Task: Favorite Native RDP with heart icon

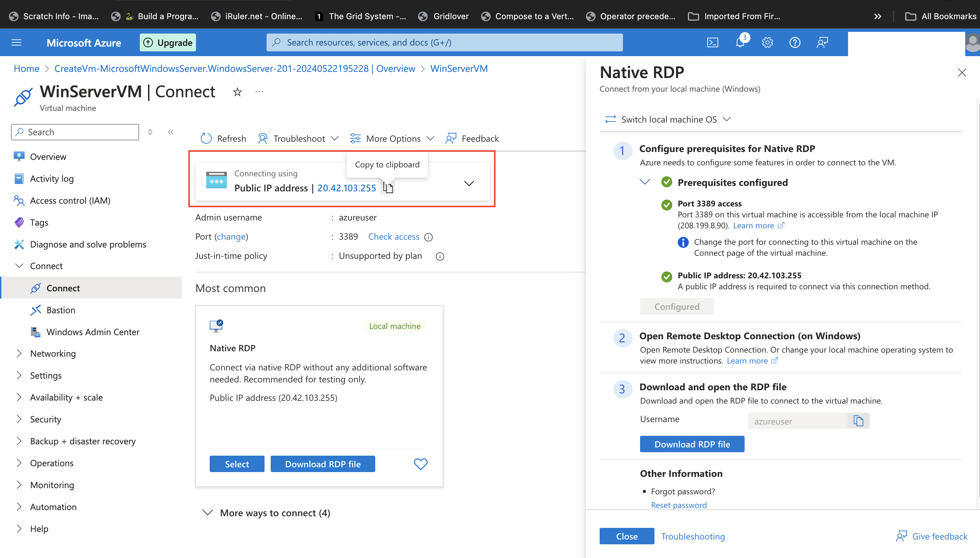Action: 420,464
